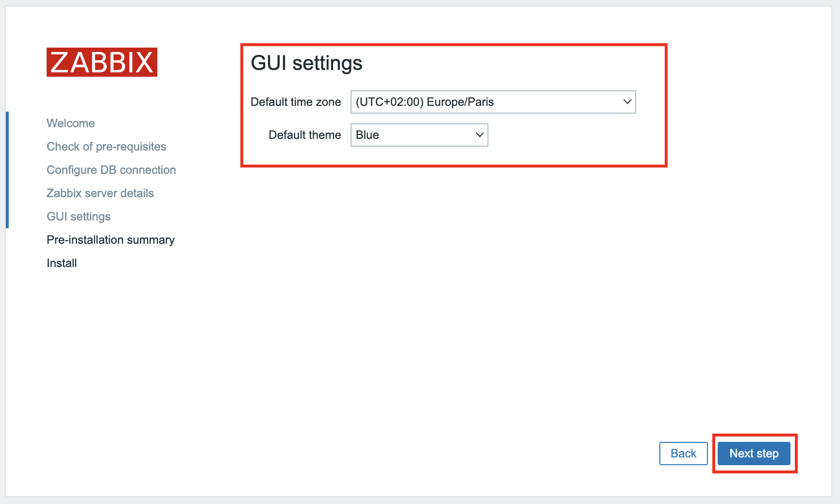Viewport: 840px width, 504px height.
Task: Go to the Welcome step
Action: [71, 123]
